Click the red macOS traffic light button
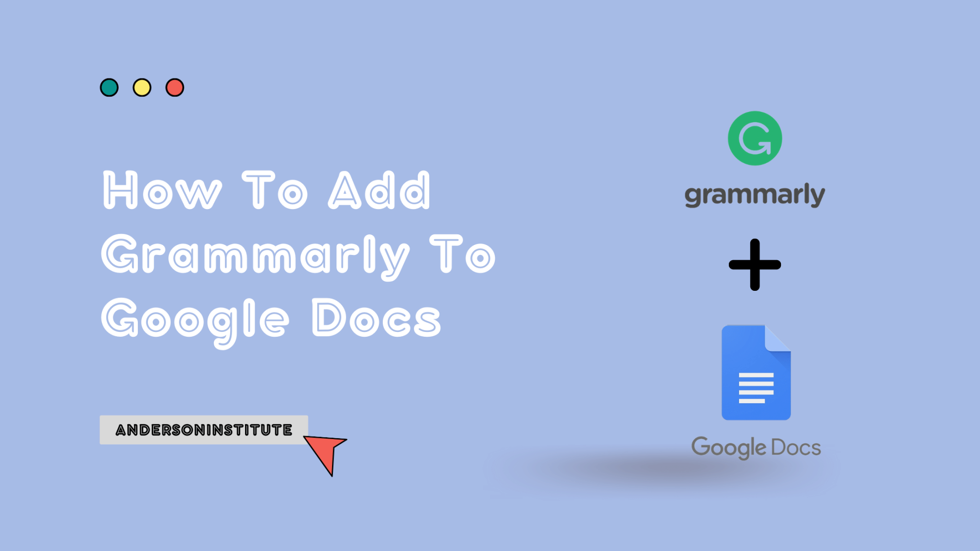 174,86
